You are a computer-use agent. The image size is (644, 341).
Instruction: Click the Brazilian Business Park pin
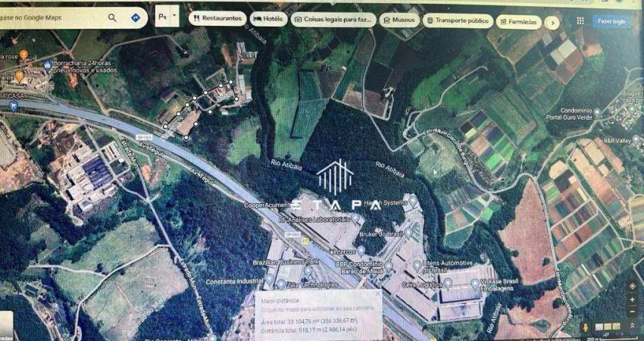(308, 271)
